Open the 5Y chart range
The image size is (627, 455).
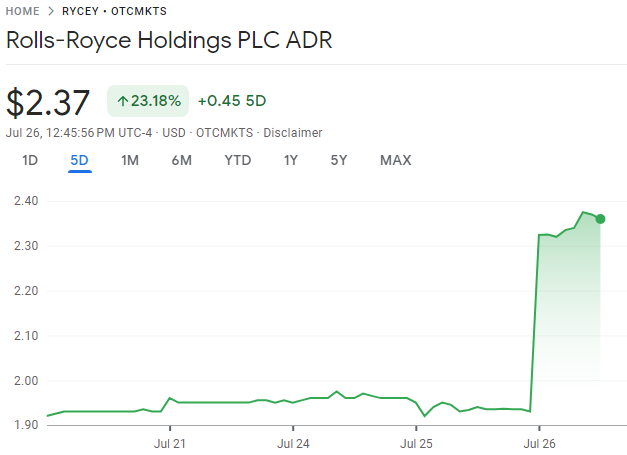click(x=339, y=160)
